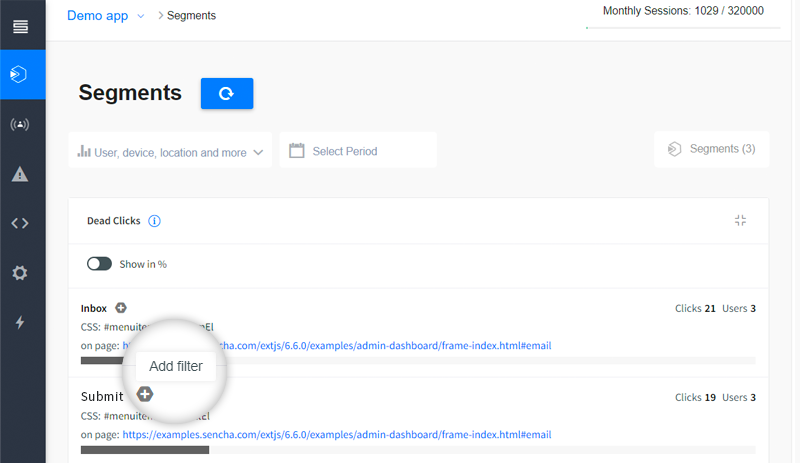The image size is (800, 463).
Task: Open the lightning bolt sidebar icon
Action: pos(20,322)
